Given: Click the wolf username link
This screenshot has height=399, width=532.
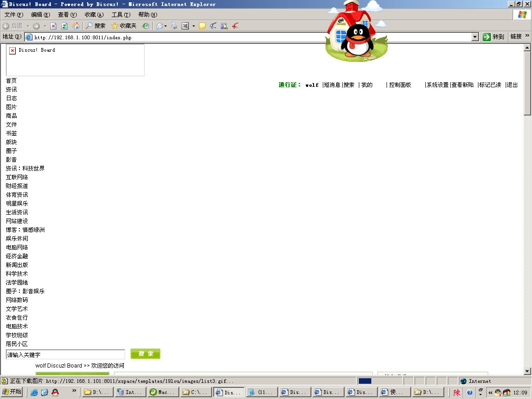Looking at the screenshot, I should point(312,85).
